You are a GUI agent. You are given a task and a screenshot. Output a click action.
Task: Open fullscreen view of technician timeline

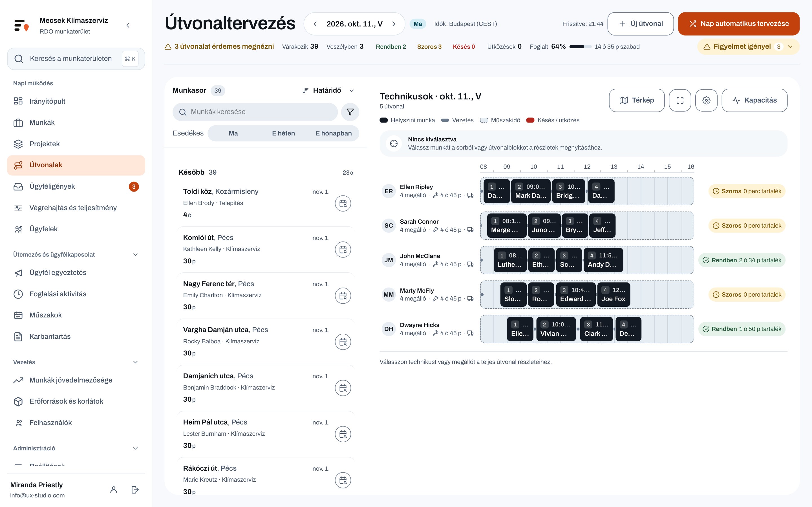point(680,100)
